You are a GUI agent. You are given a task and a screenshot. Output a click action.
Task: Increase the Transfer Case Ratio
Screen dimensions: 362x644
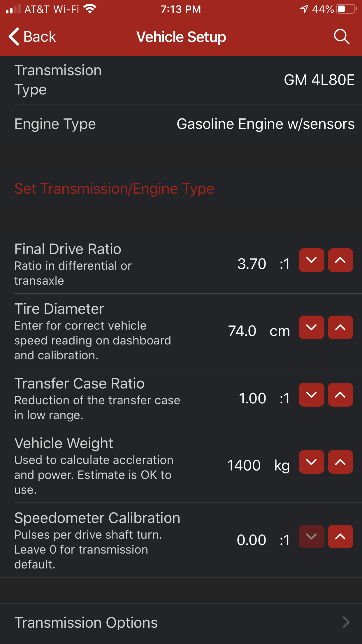point(340,395)
